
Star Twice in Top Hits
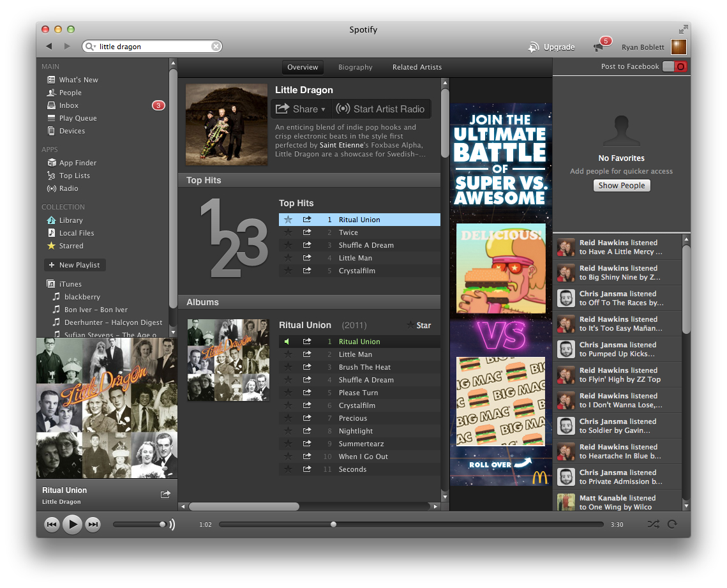pyautogui.click(x=288, y=232)
